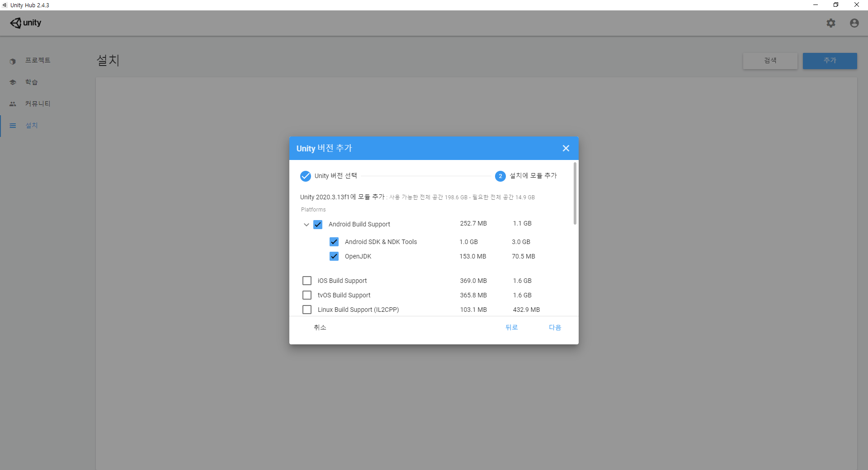This screenshot has height=470, width=868.
Task: Minimize the Unity Hub window
Action: pyautogui.click(x=816, y=5)
